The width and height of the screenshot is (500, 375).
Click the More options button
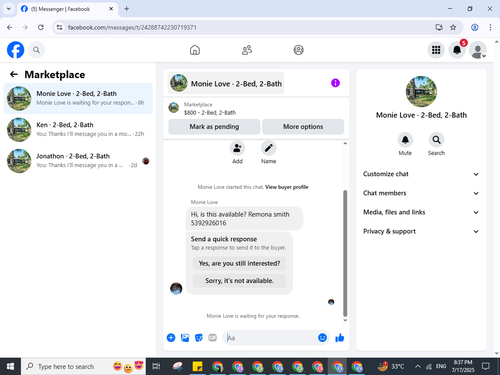point(303,127)
